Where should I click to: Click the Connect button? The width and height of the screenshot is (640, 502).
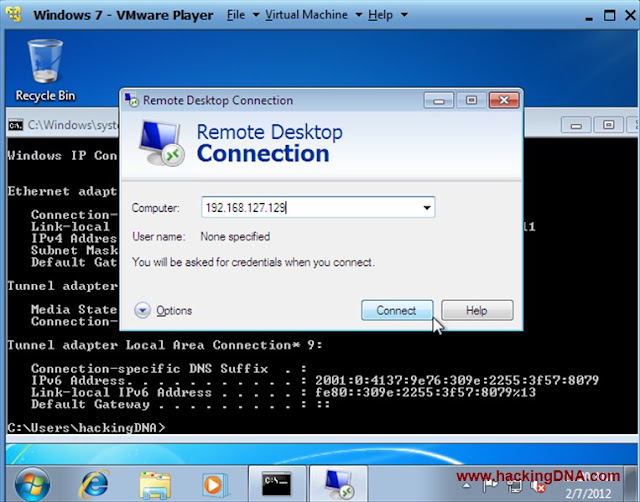point(397,311)
